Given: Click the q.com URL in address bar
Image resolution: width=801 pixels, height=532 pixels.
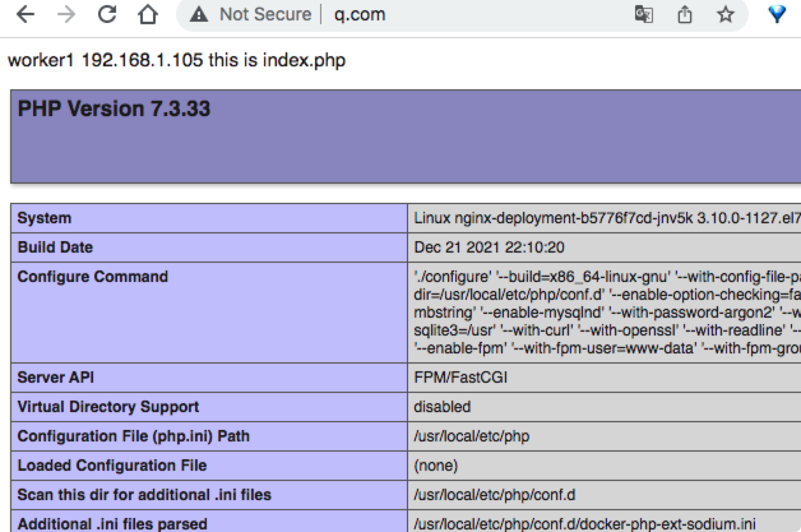Looking at the screenshot, I should click(x=360, y=15).
